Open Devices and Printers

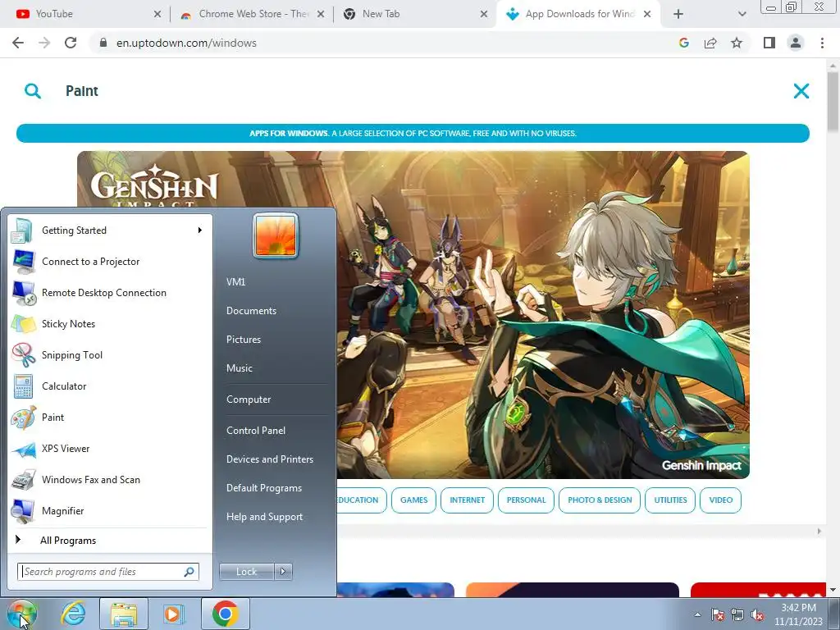pyautogui.click(x=269, y=459)
